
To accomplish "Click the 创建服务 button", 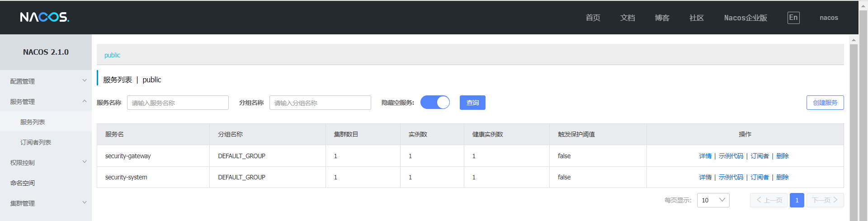I will [x=825, y=103].
